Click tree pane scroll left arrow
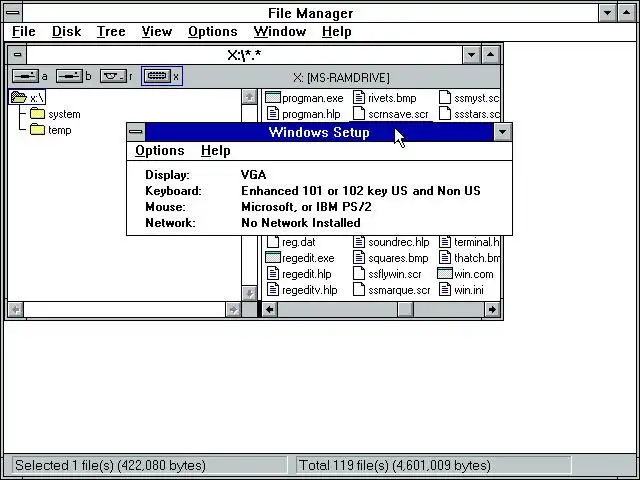Screen dimensions: 640x480 (x=16, y=310)
